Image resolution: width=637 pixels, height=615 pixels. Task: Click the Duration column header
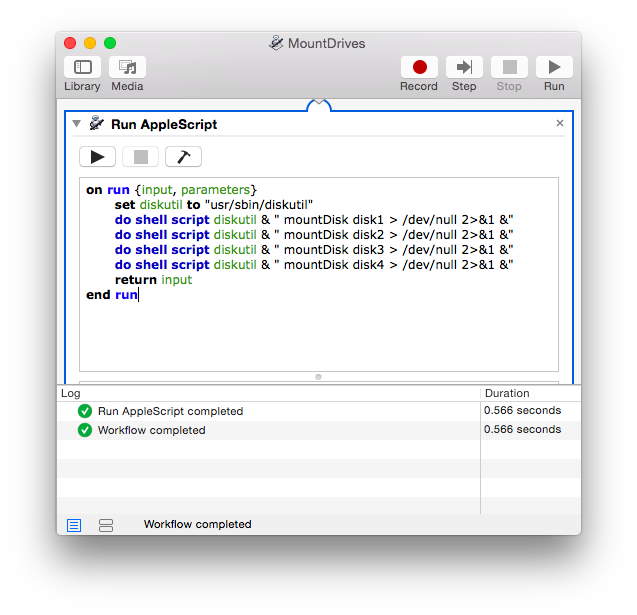[x=531, y=393]
